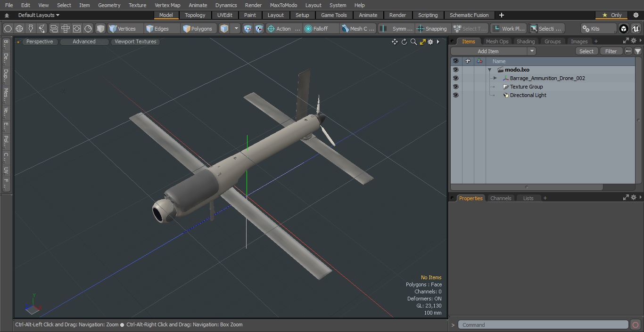Screen dimensions: 644x332
Task: Toggle Work Plane button
Action: [508, 29]
